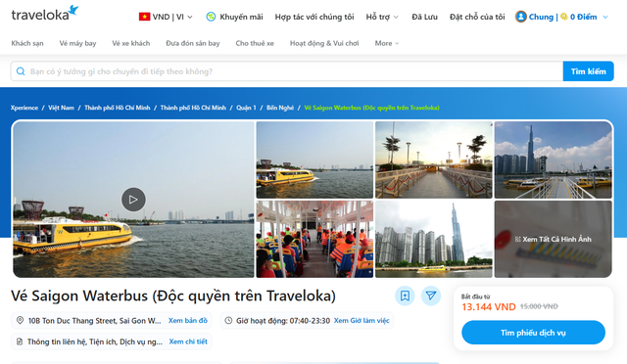The height and width of the screenshot is (364, 627).
Task: Click the Tìm phiếu dịch vụ button
Action: click(x=533, y=333)
